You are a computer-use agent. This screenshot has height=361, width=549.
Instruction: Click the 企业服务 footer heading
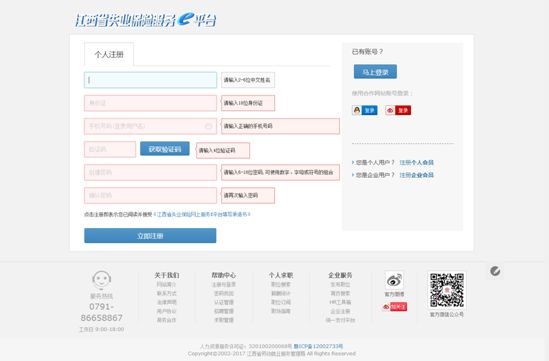[x=340, y=275]
